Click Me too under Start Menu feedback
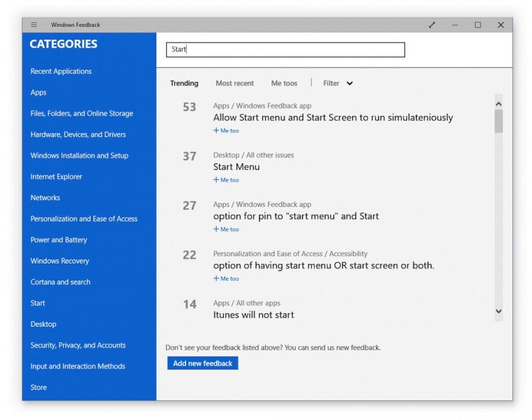This screenshot has width=532, height=420. 226,180
